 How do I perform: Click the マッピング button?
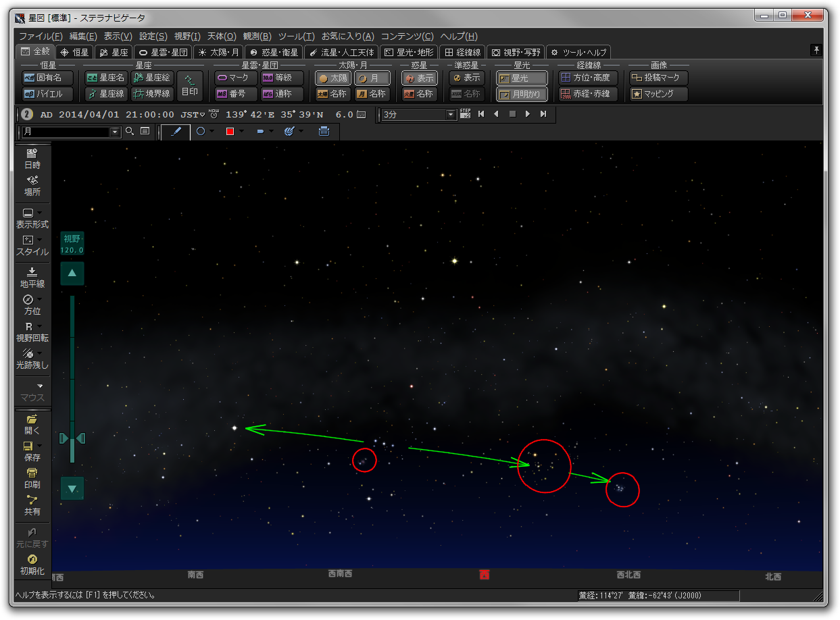[x=658, y=94]
